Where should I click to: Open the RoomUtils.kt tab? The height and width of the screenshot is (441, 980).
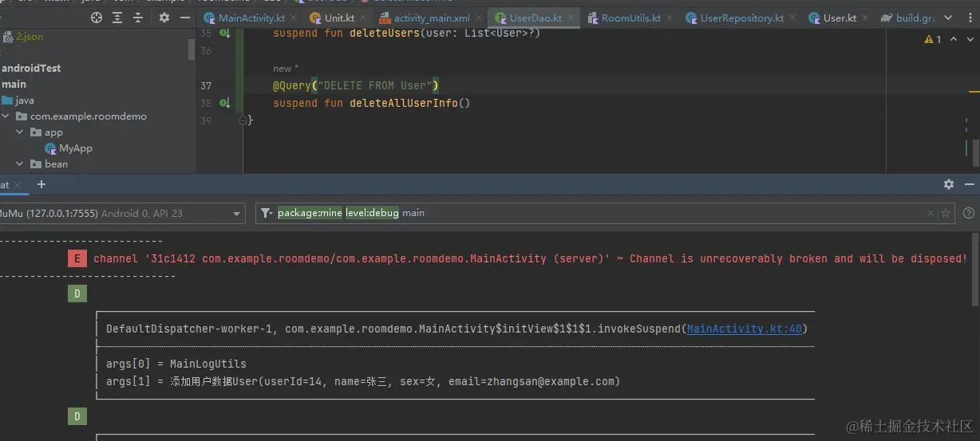coord(631,18)
